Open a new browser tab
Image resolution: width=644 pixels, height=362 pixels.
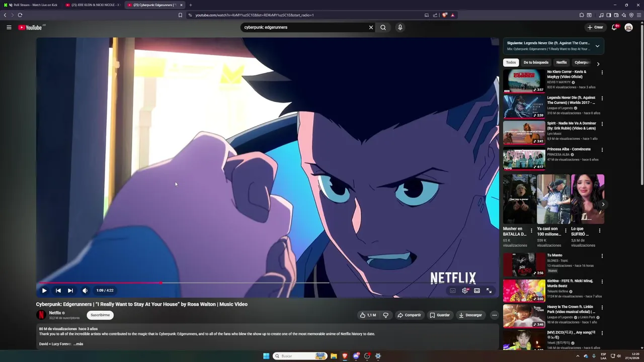pos(190,5)
